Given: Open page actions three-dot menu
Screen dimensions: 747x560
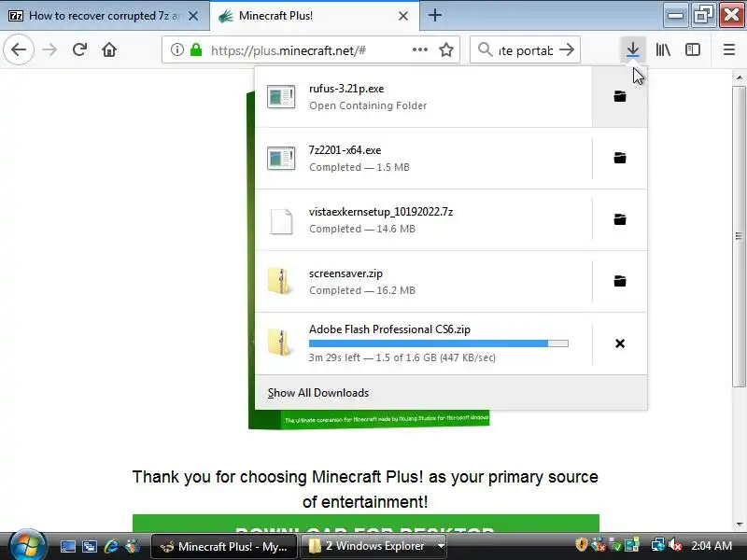Looking at the screenshot, I should coord(419,49).
